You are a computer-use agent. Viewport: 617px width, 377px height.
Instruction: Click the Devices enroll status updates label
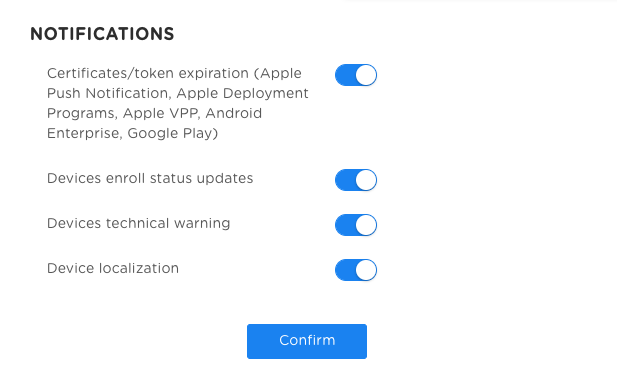click(x=150, y=178)
